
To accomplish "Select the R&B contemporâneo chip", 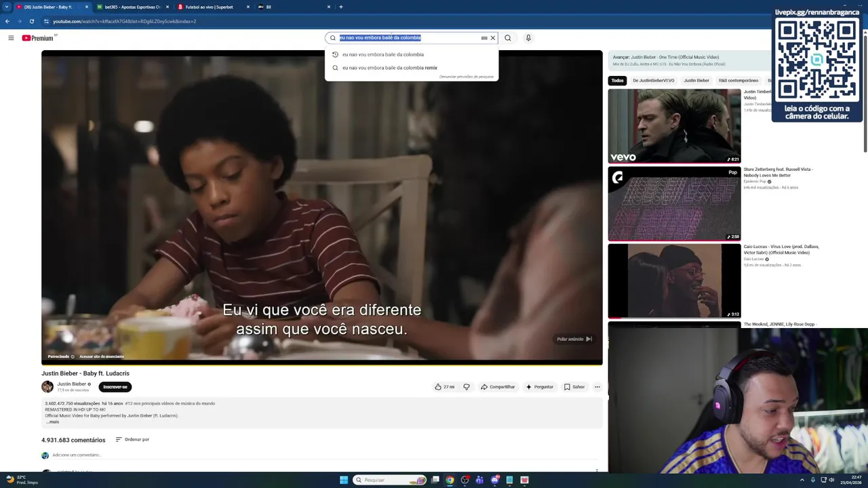I will coord(738,81).
